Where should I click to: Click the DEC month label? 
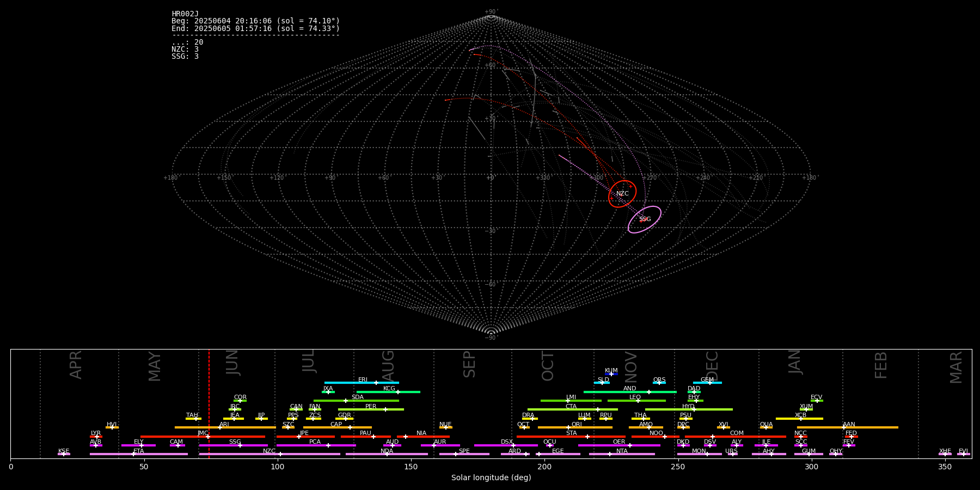[712, 365]
